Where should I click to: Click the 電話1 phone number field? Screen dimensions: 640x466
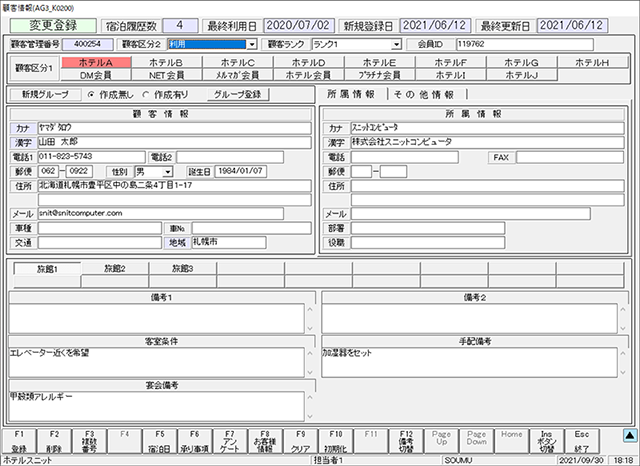coord(91,157)
